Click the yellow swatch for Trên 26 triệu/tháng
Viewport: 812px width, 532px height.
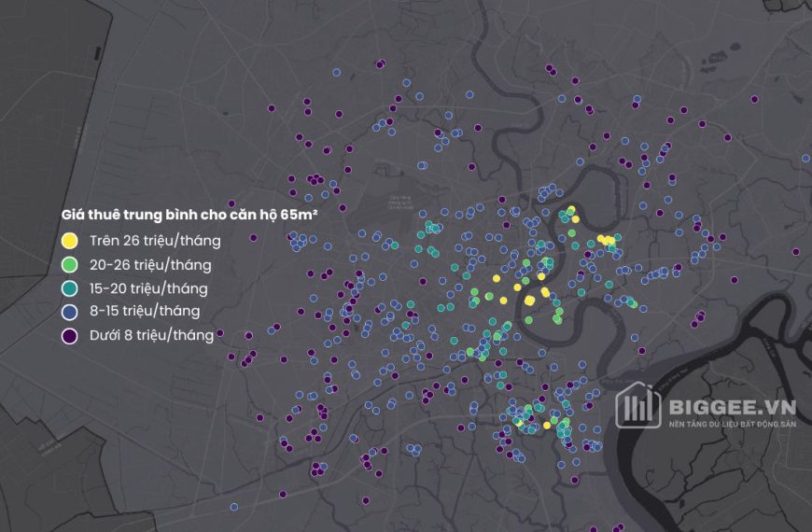pyautogui.click(x=69, y=241)
